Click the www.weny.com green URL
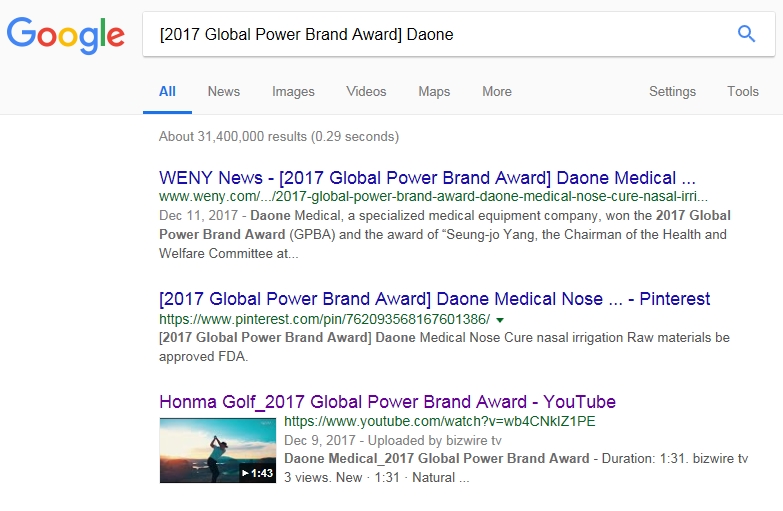Viewport: 783px width, 511px height. pos(433,196)
